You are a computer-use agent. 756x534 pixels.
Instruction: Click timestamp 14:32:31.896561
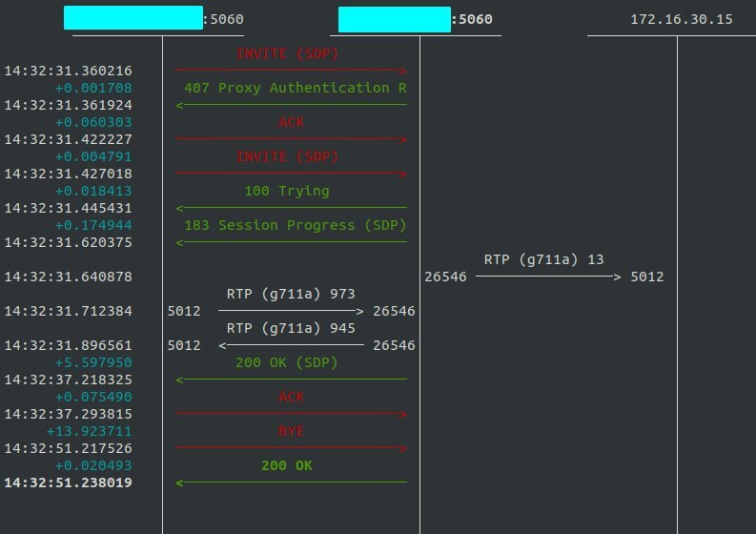68,345
